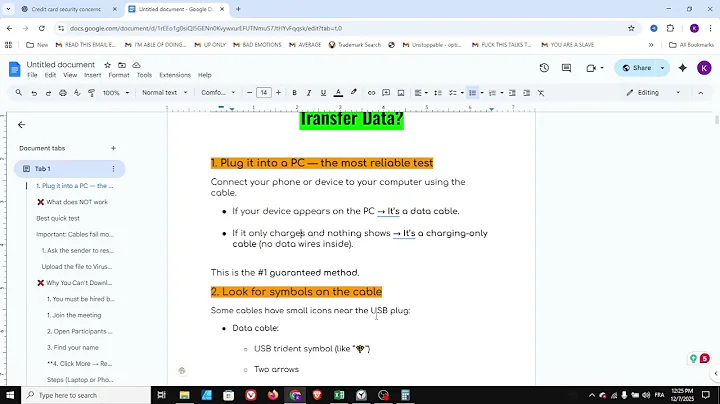This screenshot has width=720, height=404.
Task: Open the Insert menu
Action: point(92,75)
